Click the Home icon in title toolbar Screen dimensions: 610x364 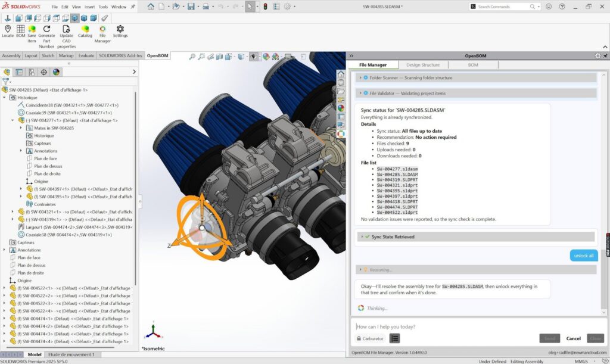coord(151,7)
